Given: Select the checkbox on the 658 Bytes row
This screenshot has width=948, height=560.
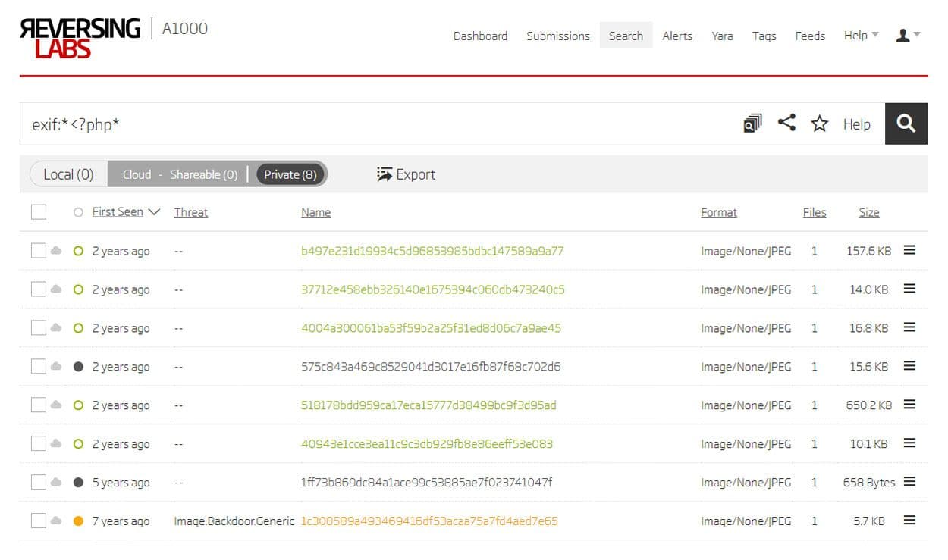Looking at the screenshot, I should pyautogui.click(x=38, y=482).
